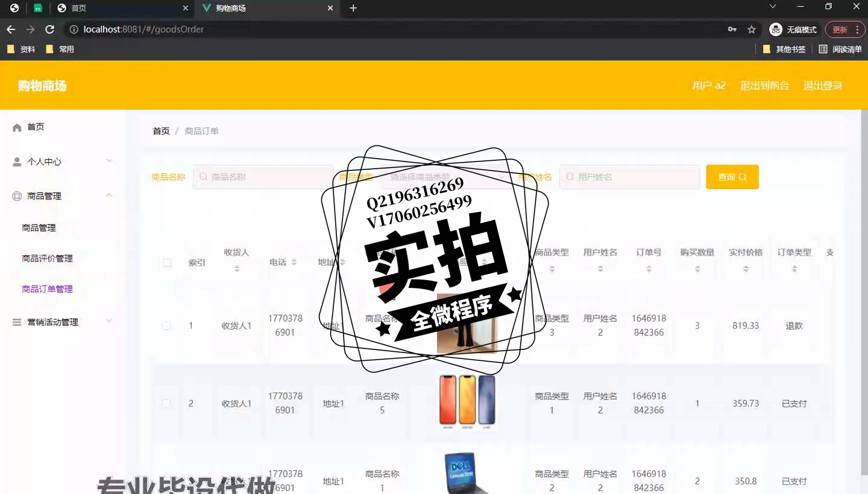Open the saved passwords key icon
868x494 pixels.
click(732, 30)
